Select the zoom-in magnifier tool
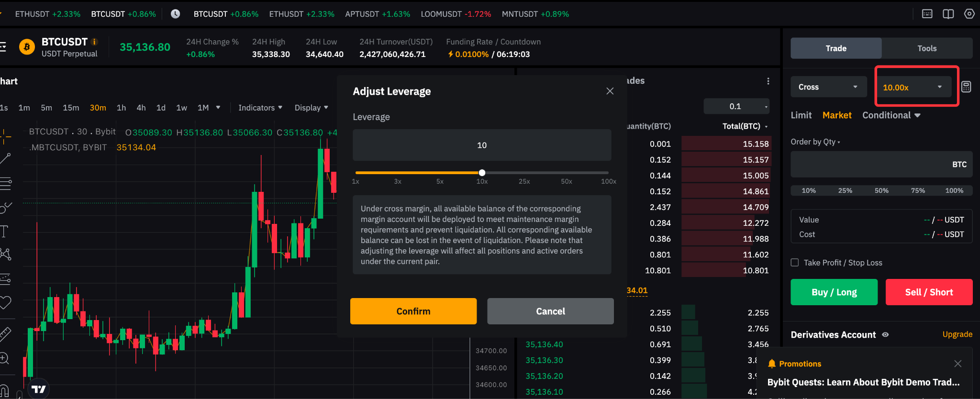 pyautogui.click(x=4, y=358)
